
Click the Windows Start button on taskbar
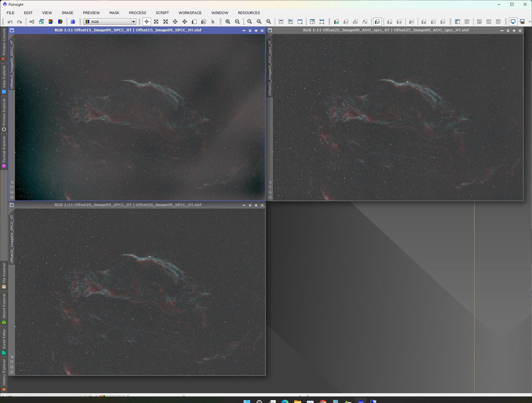pos(247,402)
